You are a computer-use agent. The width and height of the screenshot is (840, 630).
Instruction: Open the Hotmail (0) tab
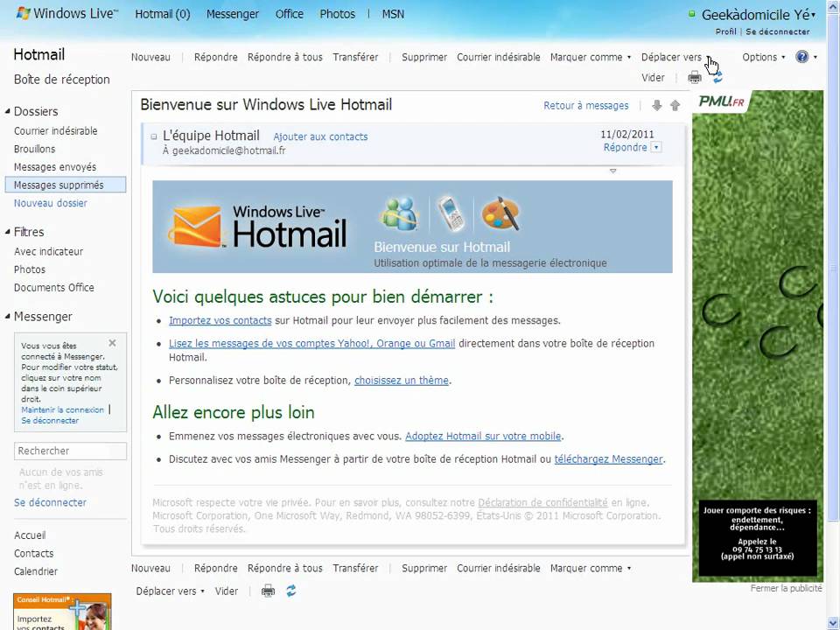(x=163, y=15)
